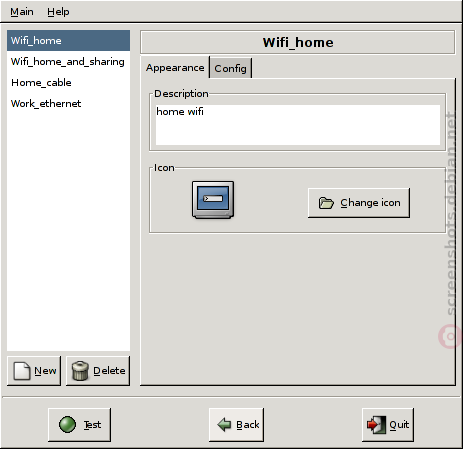Choose the Home_cable profile

point(68,83)
